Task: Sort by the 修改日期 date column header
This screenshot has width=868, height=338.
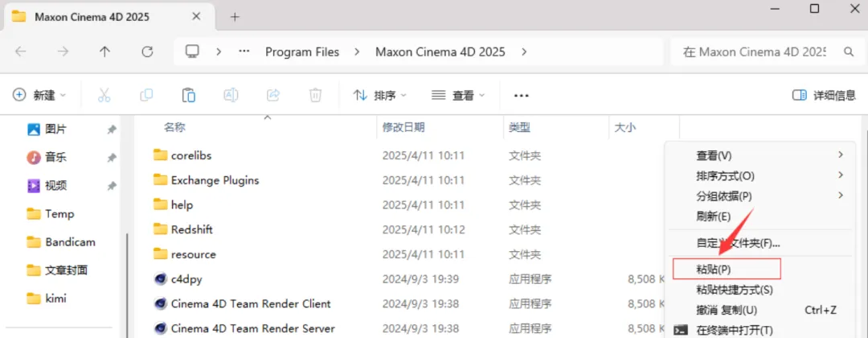Action: point(403,127)
